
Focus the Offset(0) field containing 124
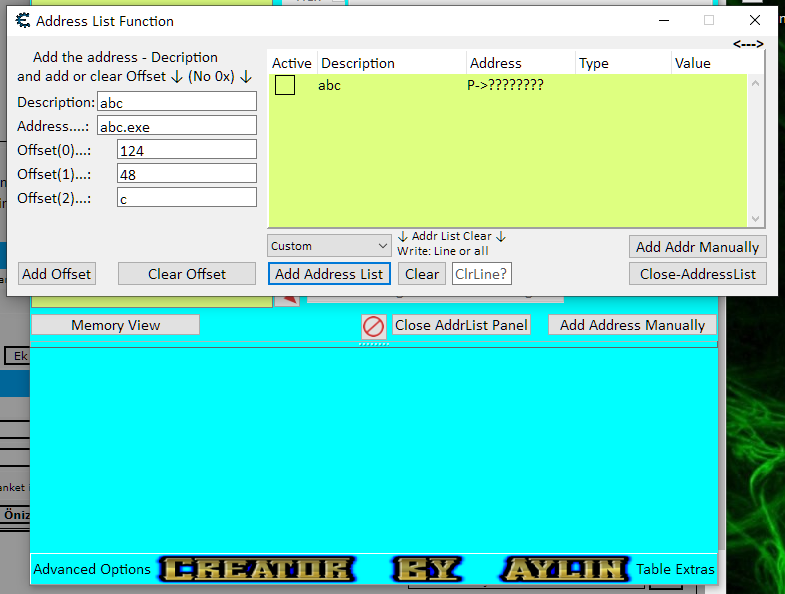(x=186, y=149)
